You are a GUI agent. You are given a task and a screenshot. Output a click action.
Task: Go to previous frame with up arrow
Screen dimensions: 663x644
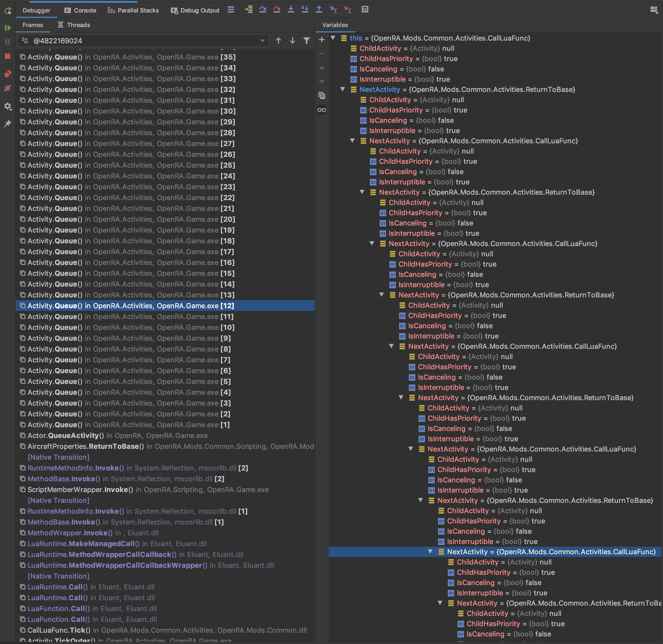[x=279, y=41]
